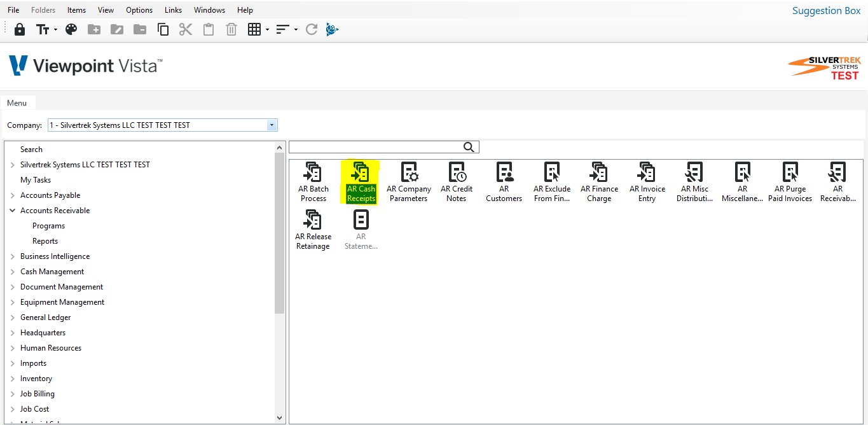Click the search magnifier icon
Viewport: 868px width, 425px height.
point(469,147)
